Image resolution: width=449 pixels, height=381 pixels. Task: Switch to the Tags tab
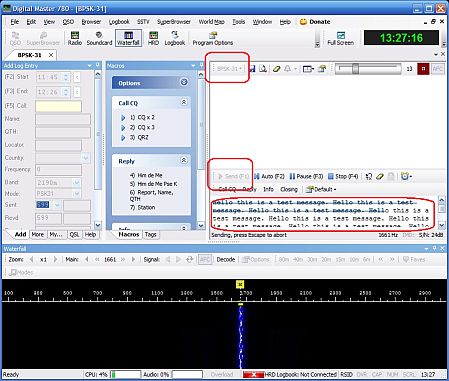tap(150, 235)
